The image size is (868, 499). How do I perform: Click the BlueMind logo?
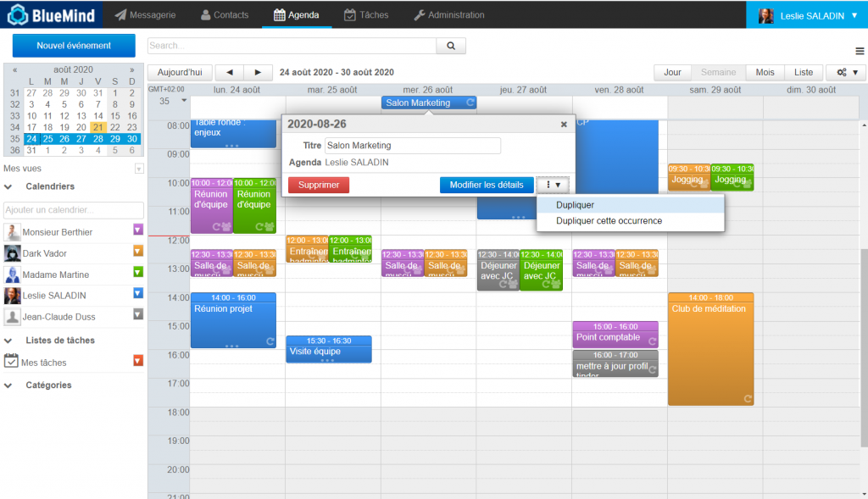pos(52,14)
